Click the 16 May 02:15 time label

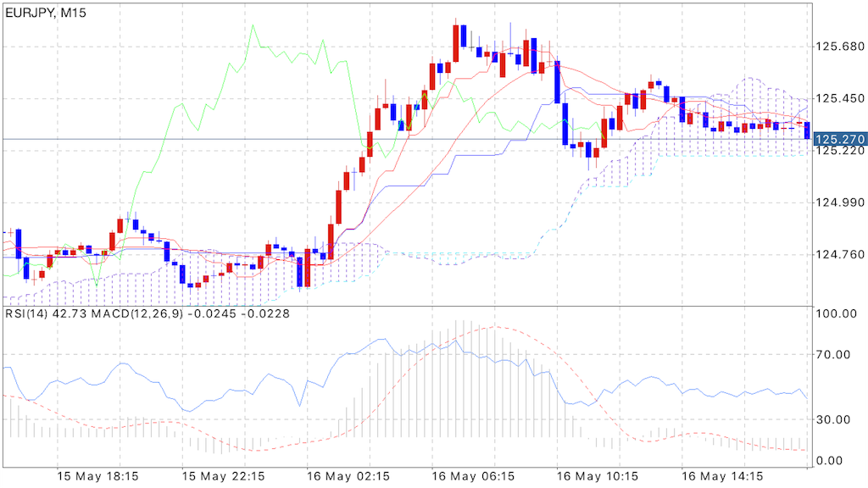[x=348, y=476]
